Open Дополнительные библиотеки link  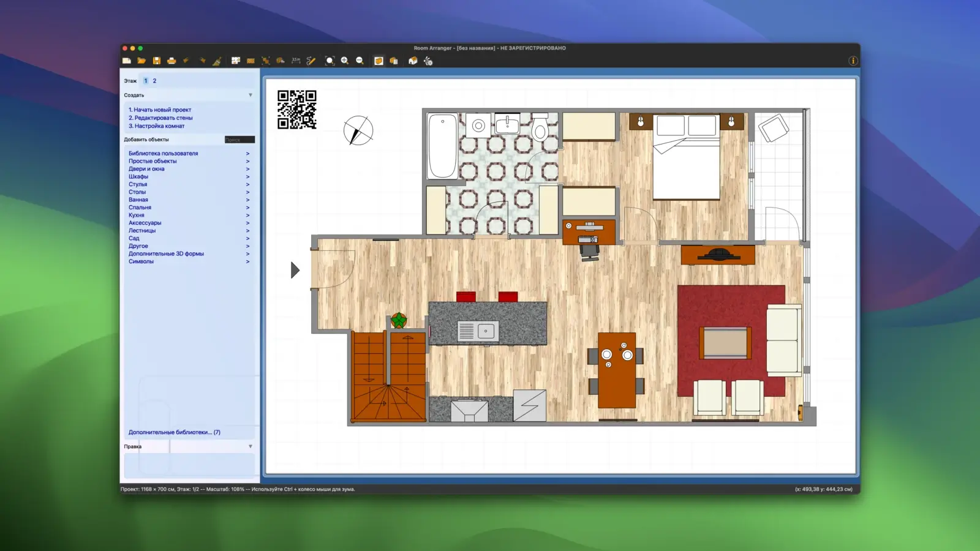(174, 432)
